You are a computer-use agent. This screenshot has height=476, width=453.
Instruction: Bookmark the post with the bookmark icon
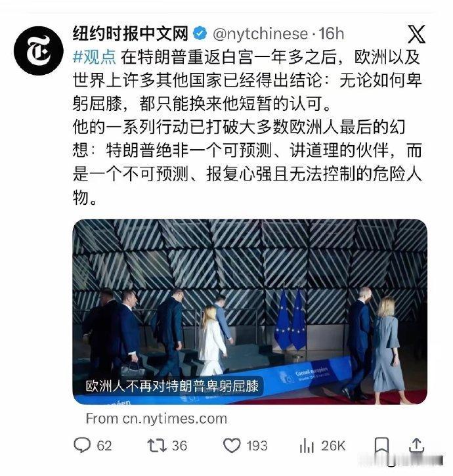(x=381, y=446)
